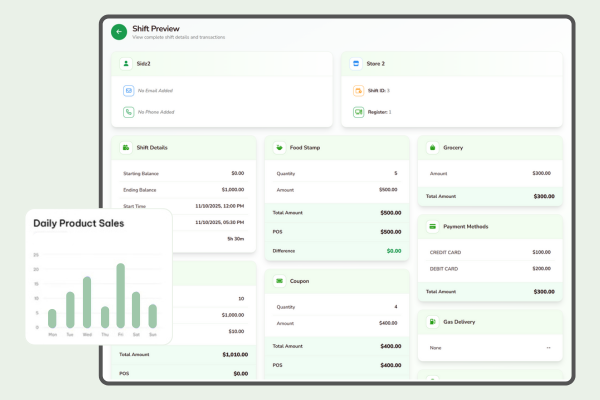Select the Sidz2 user name

[143, 64]
